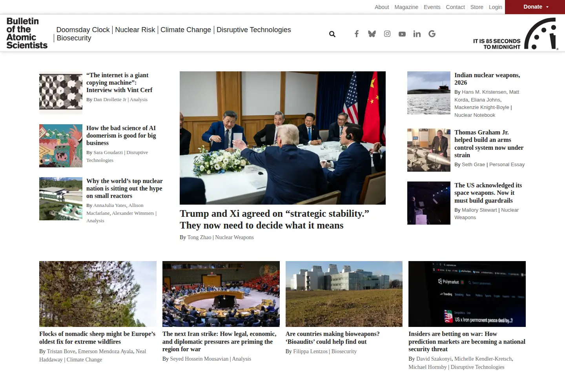Read the US space weapons guardrails article

pyautogui.click(x=488, y=193)
